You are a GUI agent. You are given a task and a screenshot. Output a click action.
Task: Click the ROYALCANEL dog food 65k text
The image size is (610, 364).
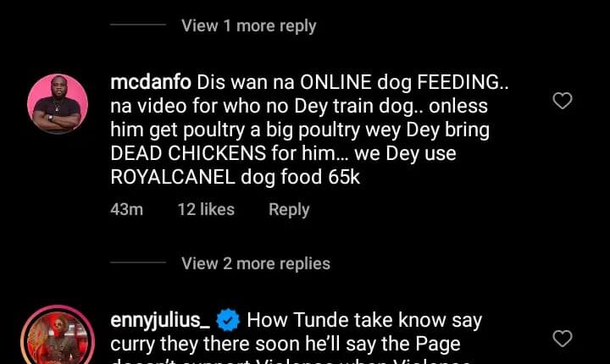pyautogui.click(x=235, y=177)
